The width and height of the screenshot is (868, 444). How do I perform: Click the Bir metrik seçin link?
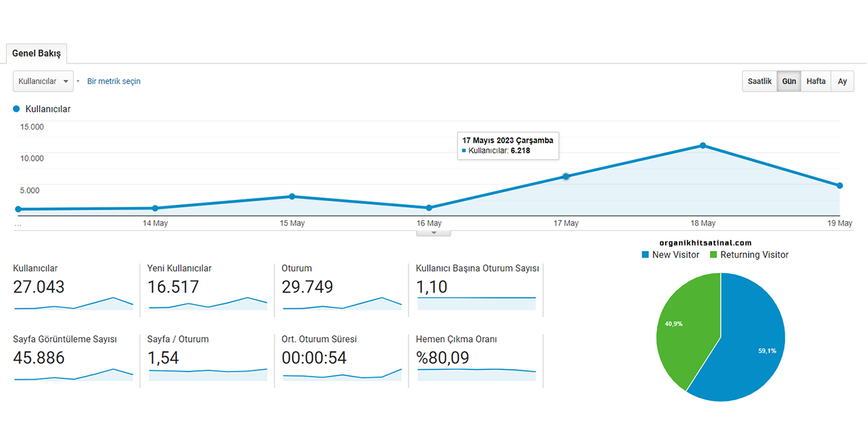[114, 81]
